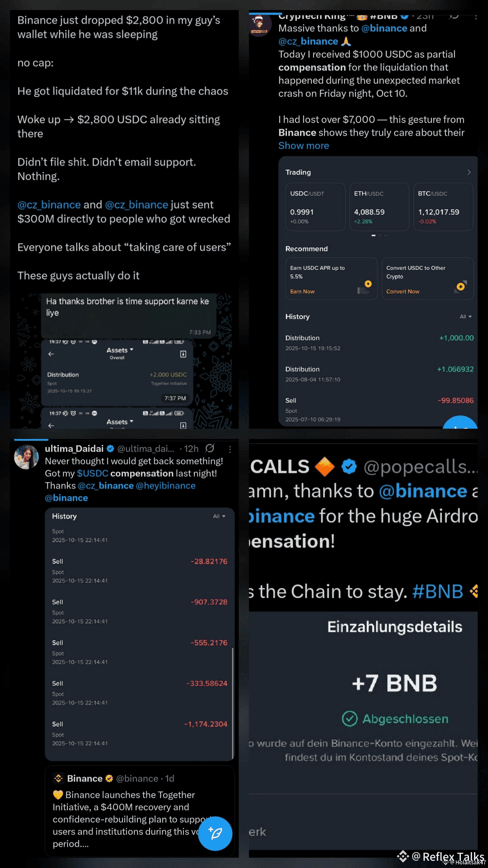Tap Convert Now link
The height and width of the screenshot is (868, 488).
pos(403,292)
